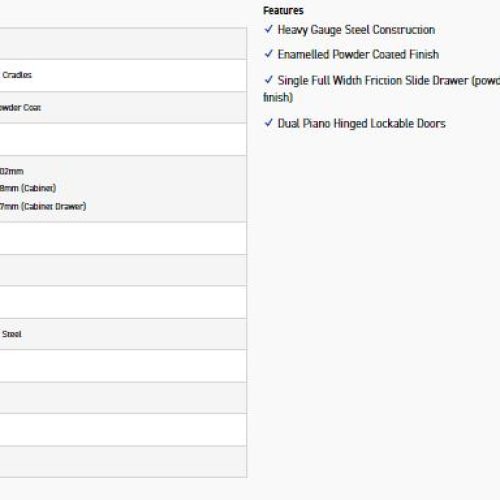Click the checkmark beside Enamelled Powder Coated Finish
This screenshot has width=500, height=500.
pos(269,54)
